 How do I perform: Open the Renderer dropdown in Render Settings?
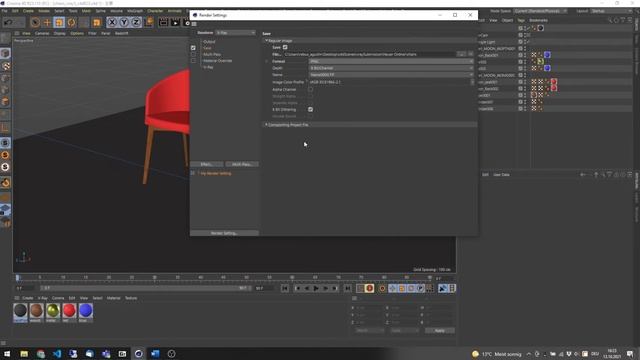(236, 33)
